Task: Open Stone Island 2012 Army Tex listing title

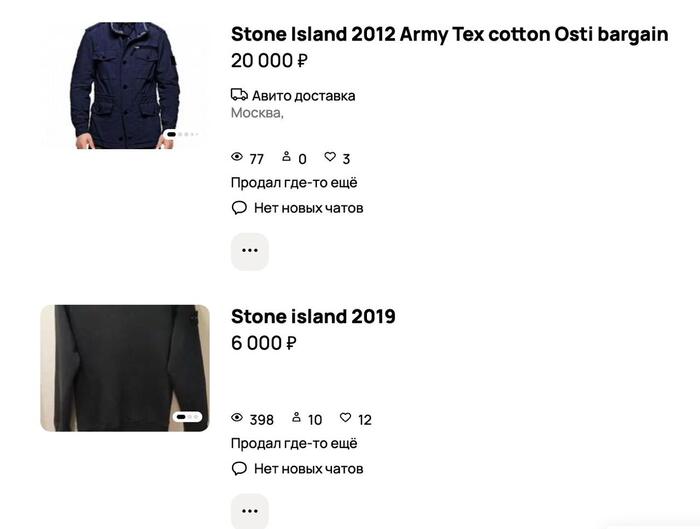Action: [x=449, y=34]
